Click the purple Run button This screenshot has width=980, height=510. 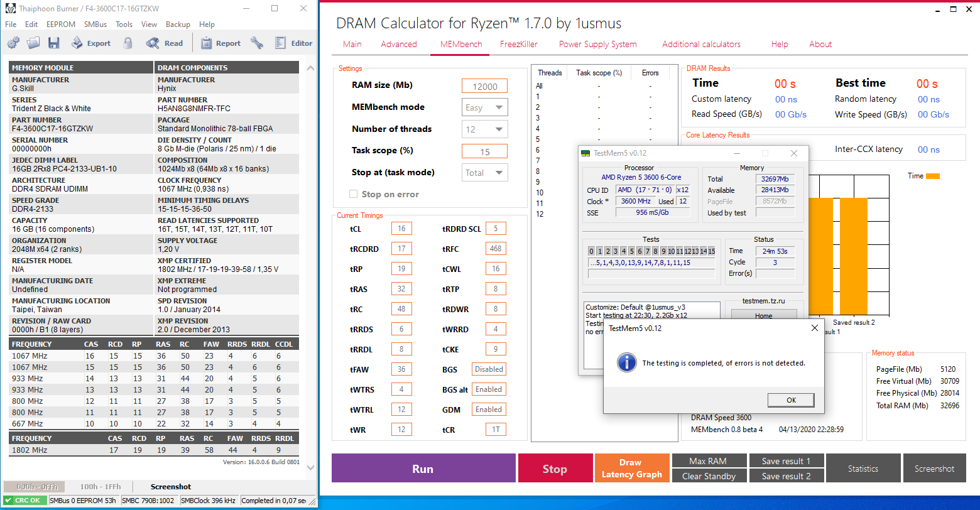[x=423, y=469]
